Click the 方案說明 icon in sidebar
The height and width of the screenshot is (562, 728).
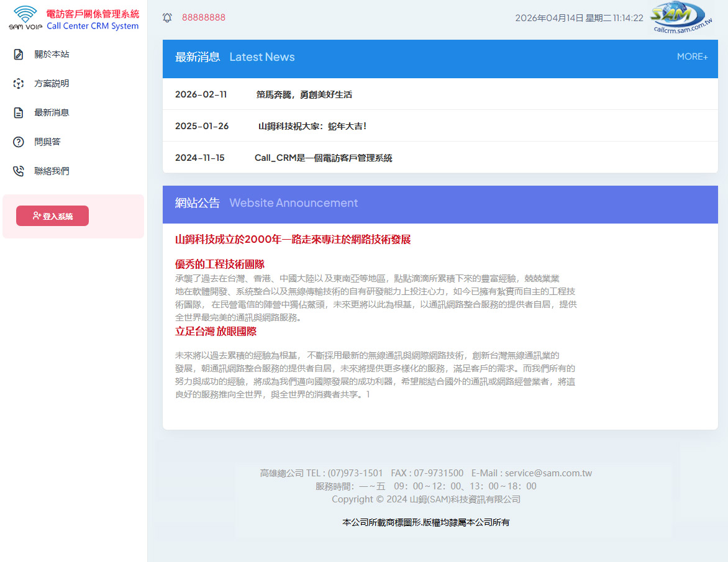(x=19, y=84)
